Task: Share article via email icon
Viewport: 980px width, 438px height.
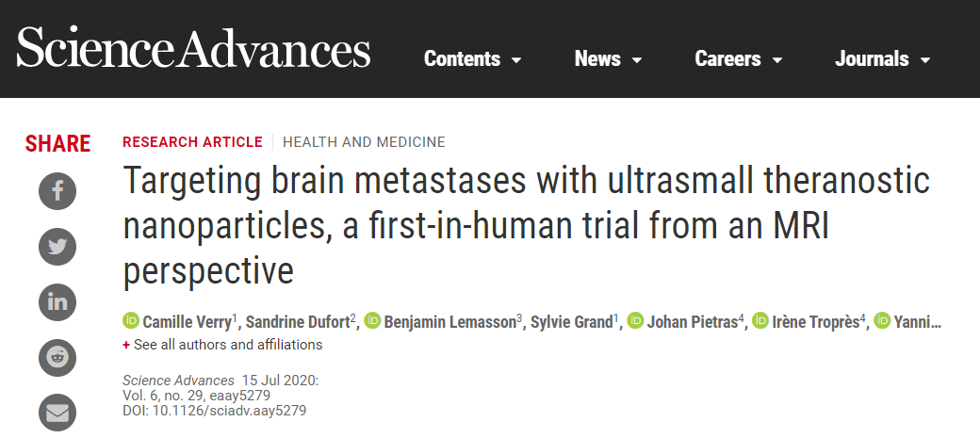Action: tap(57, 413)
